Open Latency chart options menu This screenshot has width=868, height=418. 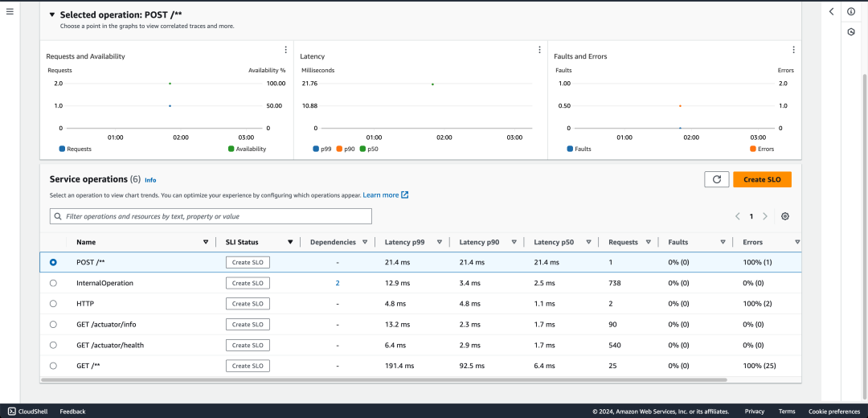point(540,50)
